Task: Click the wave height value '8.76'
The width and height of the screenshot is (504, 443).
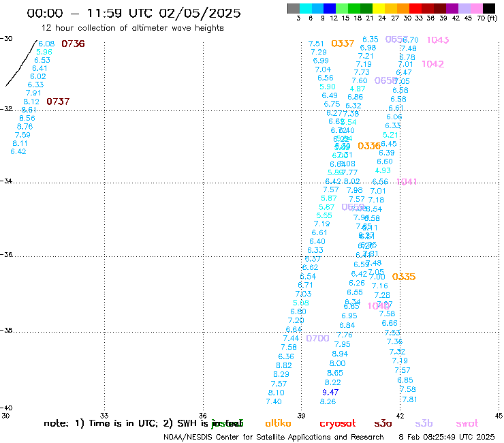Action: 25,127
